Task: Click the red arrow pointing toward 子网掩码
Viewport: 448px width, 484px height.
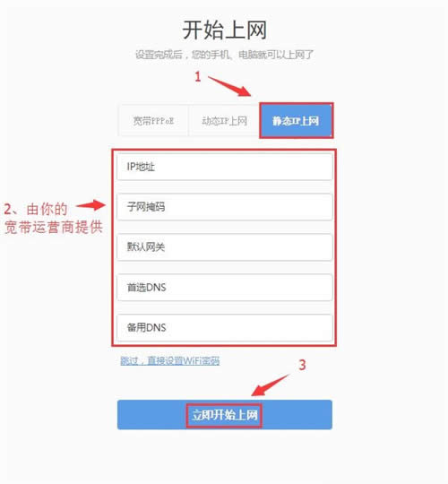Action: point(90,204)
